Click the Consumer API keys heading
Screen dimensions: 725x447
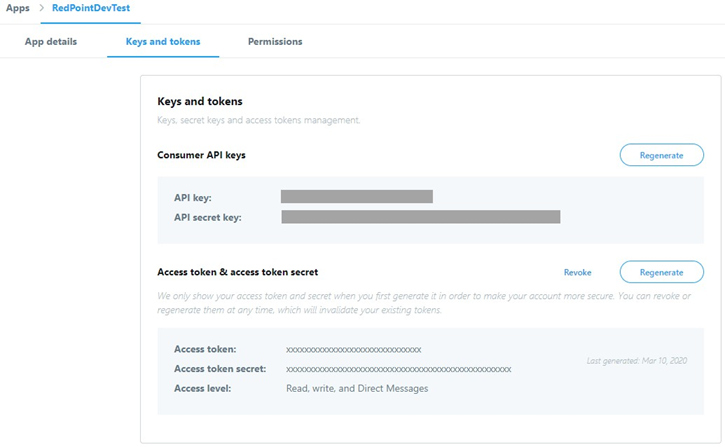click(201, 155)
